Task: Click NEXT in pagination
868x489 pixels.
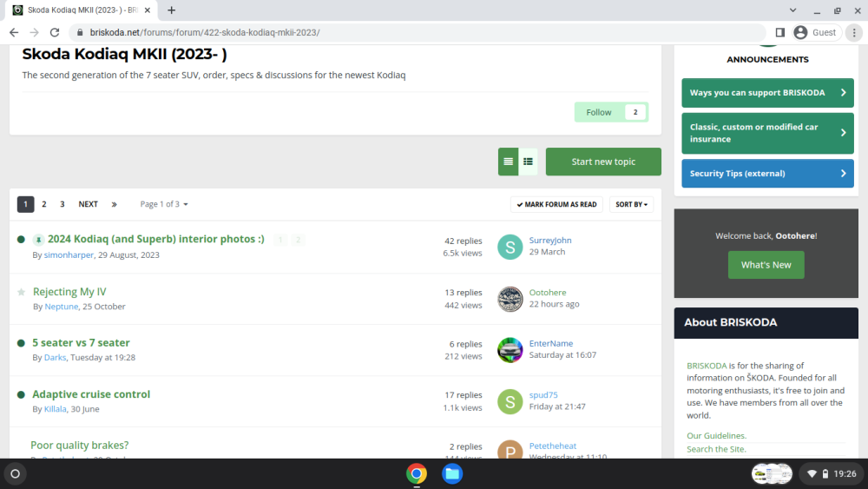Action: 88,204
